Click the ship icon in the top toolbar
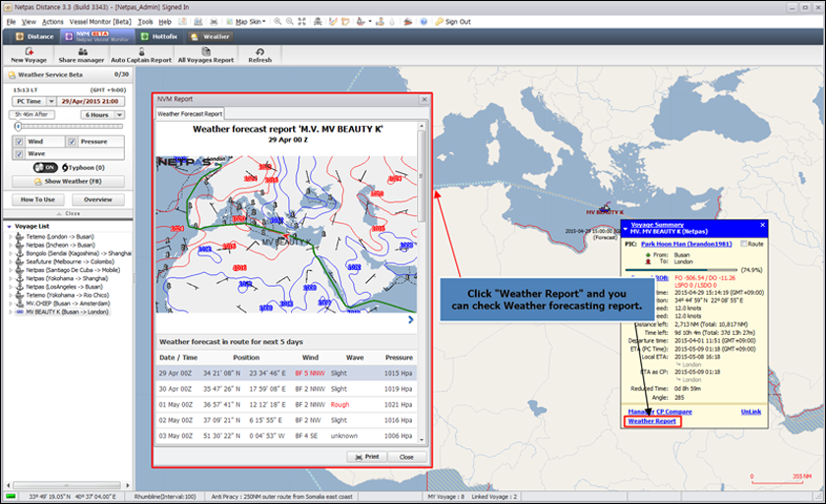 coord(361,22)
